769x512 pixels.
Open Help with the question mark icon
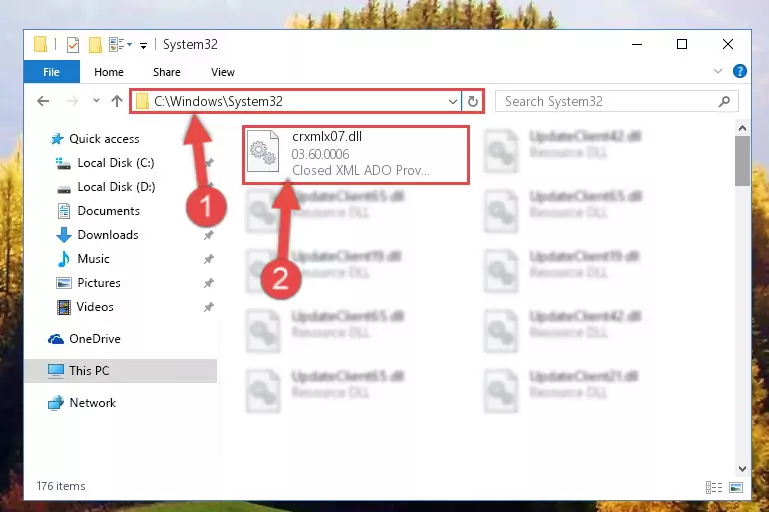(x=740, y=71)
